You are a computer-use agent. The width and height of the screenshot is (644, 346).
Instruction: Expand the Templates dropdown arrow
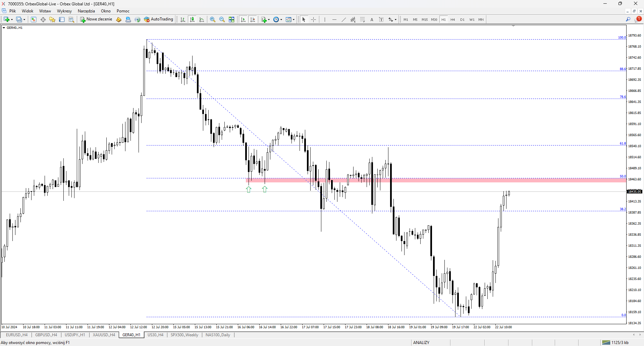click(294, 19)
